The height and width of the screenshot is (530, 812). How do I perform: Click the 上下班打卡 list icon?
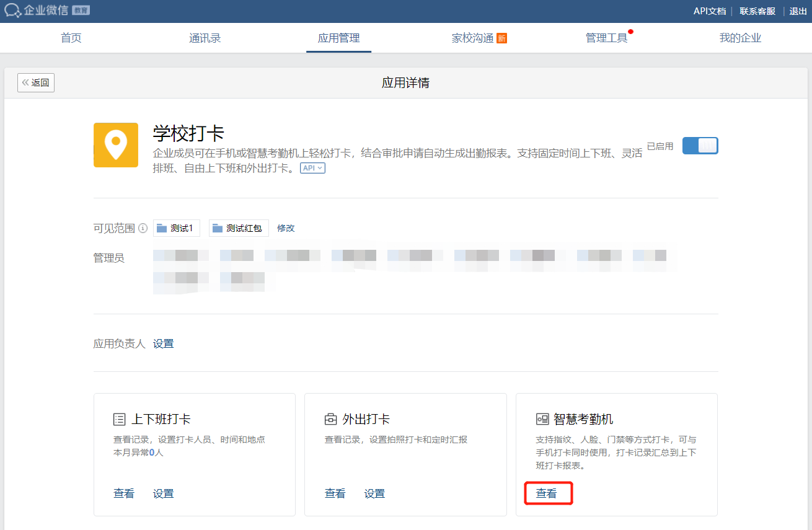pyautogui.click(x=120, y=420)
